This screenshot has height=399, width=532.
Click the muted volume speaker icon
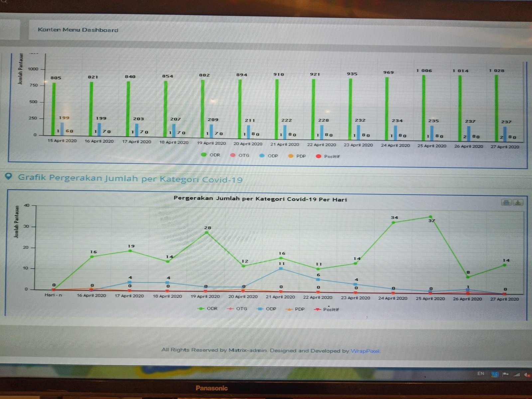tap(527, 375)
